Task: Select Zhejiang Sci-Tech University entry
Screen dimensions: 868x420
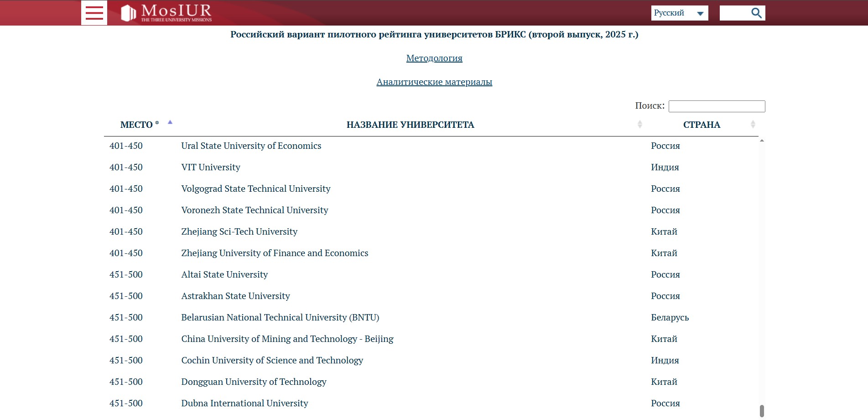Action: [239, 231]
